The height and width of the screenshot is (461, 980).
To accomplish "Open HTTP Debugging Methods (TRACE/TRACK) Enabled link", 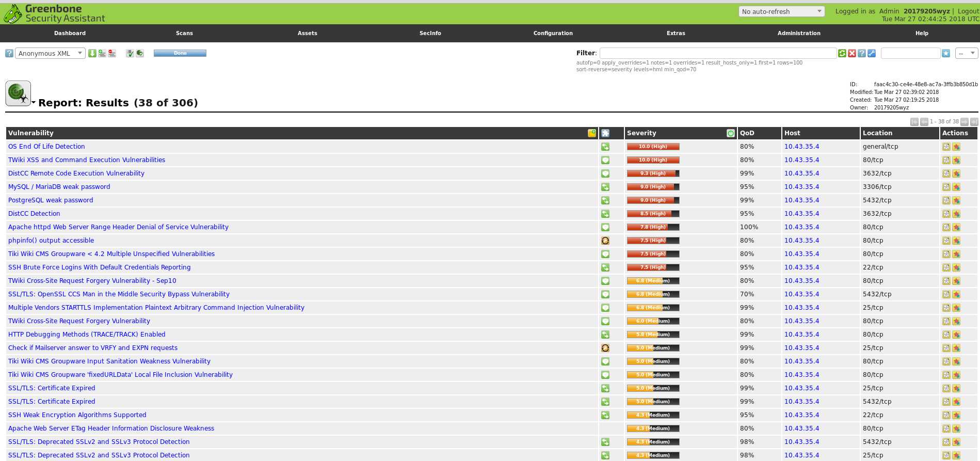I will pos(87,335).
